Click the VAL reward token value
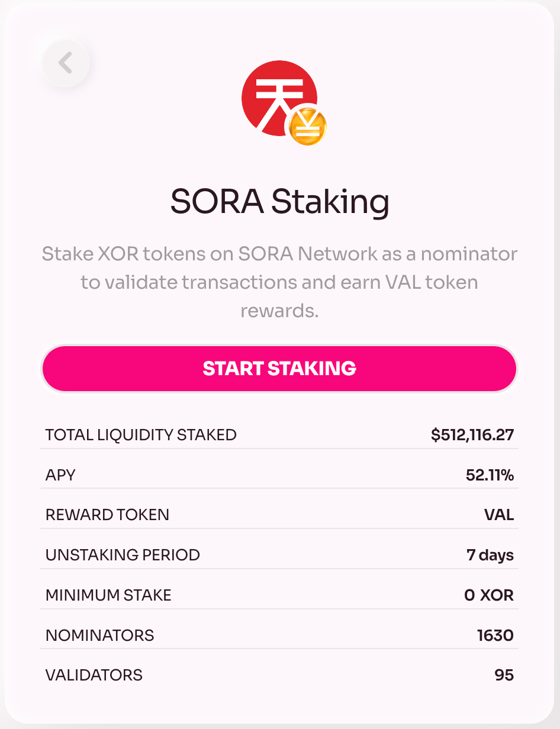Screen dimensions: 560x729 click(499, 515)
